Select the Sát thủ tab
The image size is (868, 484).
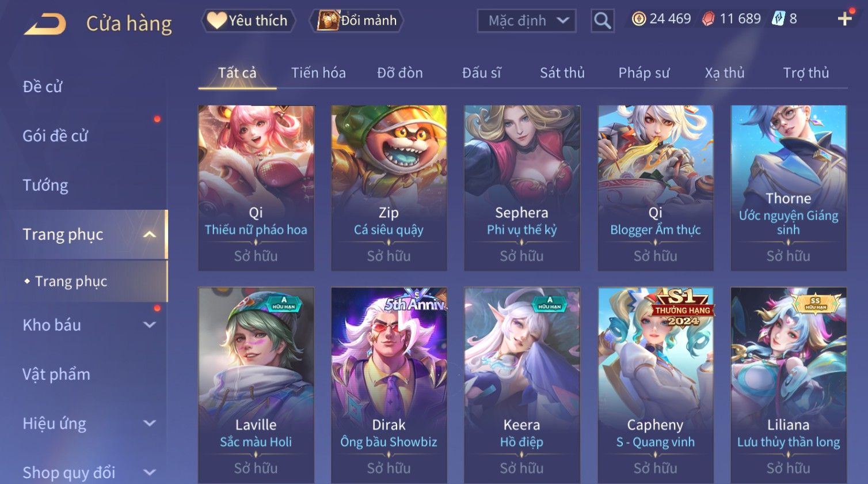click(562, 73)
